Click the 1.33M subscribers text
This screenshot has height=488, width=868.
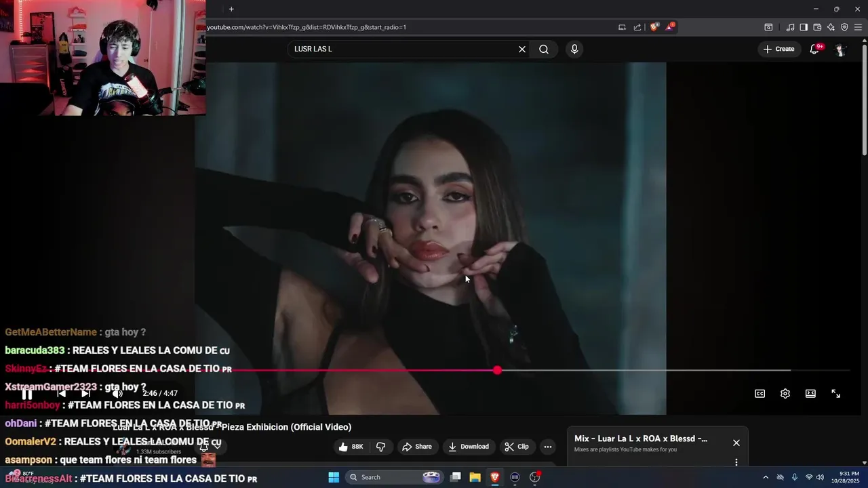159,452
